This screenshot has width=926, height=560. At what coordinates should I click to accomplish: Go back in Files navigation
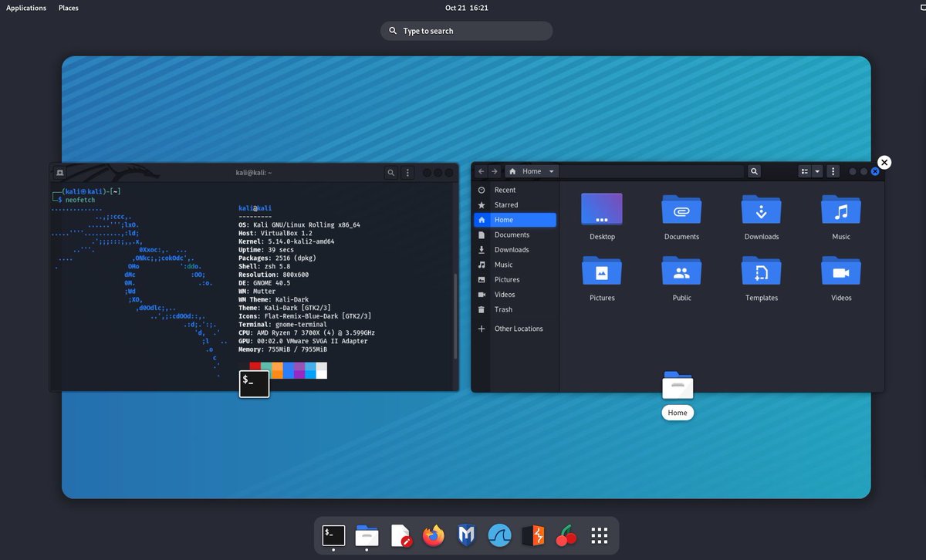tap(482, 171)
